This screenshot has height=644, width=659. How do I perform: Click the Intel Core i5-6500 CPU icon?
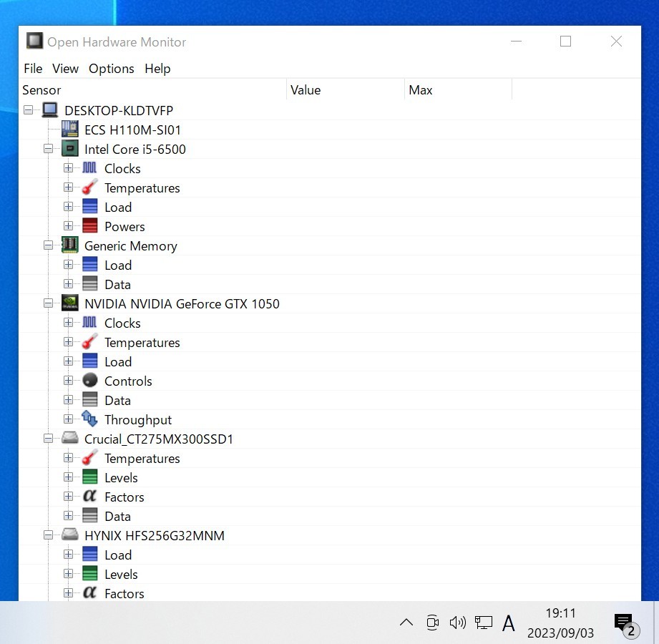(x=70, y=148)
